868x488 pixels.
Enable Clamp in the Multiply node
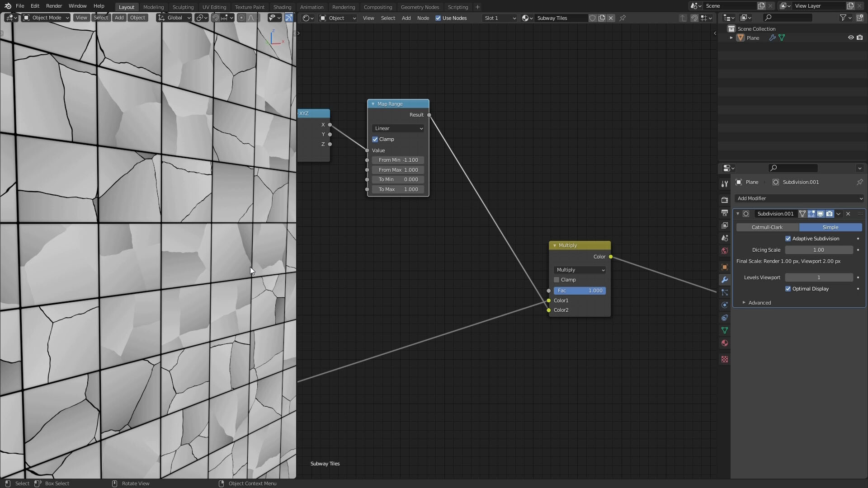click(x=557, y=280)
